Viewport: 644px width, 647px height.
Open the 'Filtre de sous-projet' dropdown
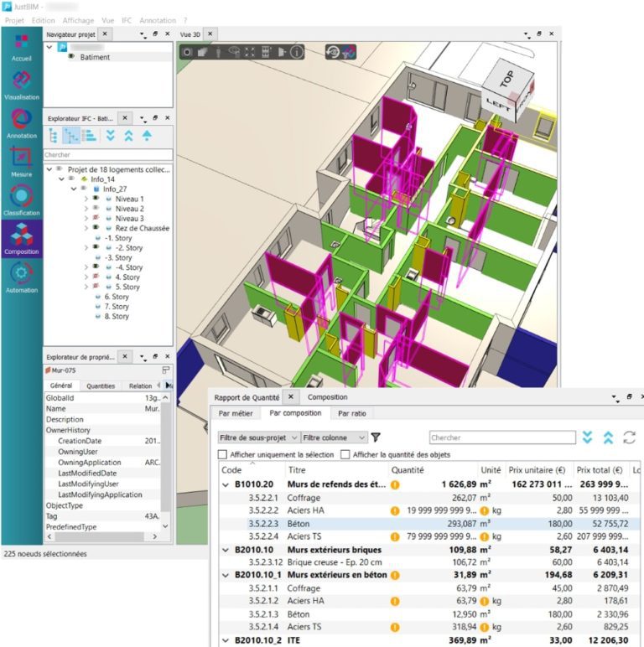[x=257, y=437]
